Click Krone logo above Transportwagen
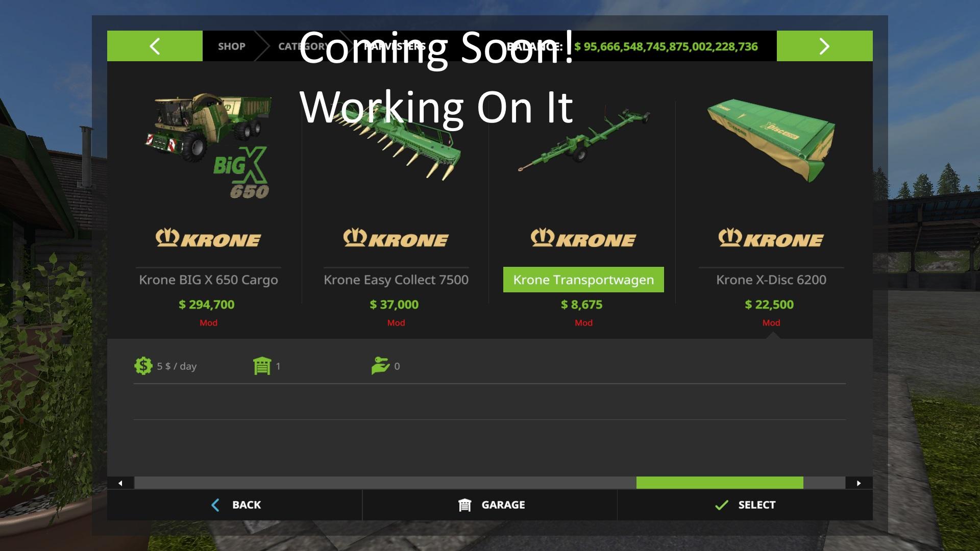Image resolution: width=980 pixels, height=551 pixels. click(x=583, y=238)
